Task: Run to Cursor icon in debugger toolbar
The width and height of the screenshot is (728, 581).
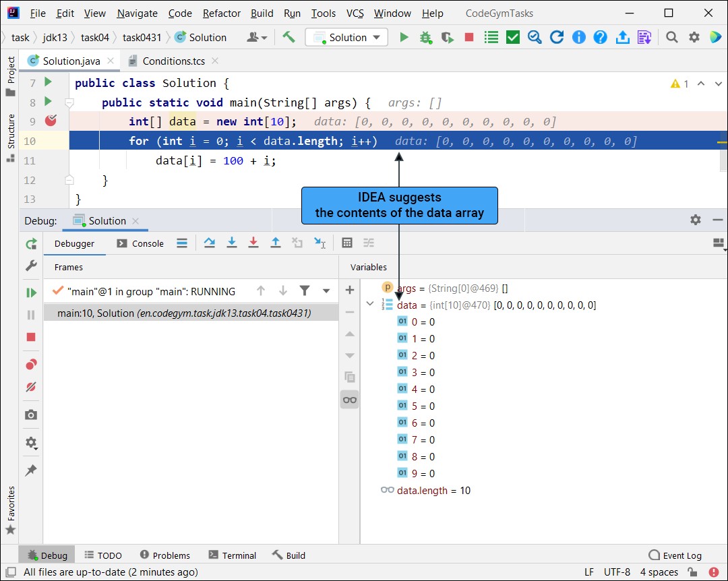Action: pos(320,243)
